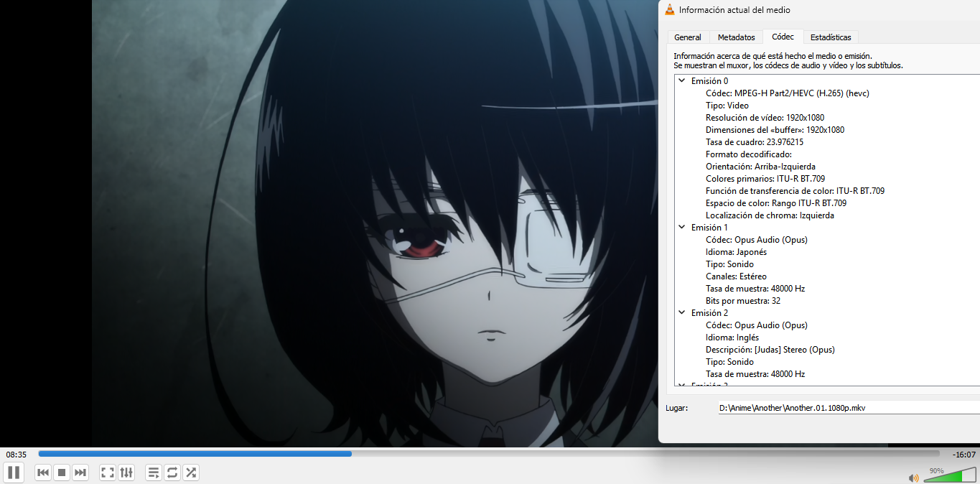Switch to the General tab
The image size is (980, 484).
(688, 37)
